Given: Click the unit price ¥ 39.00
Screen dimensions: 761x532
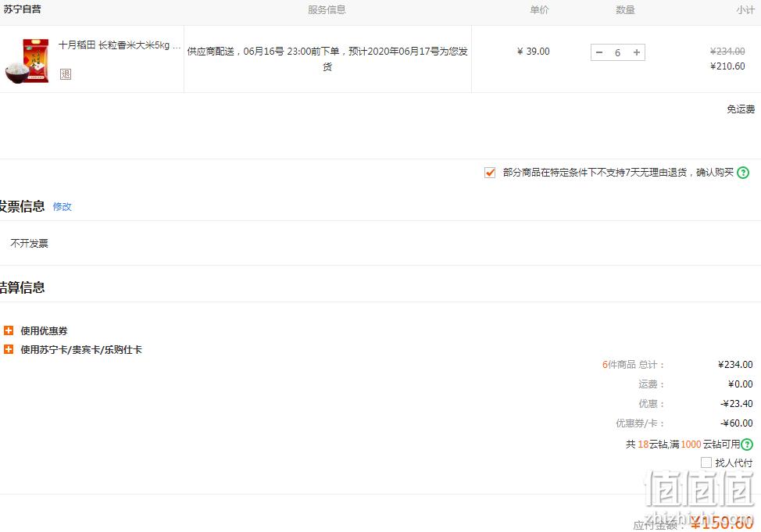Looking at the screenshot, I should pos(534,52).
